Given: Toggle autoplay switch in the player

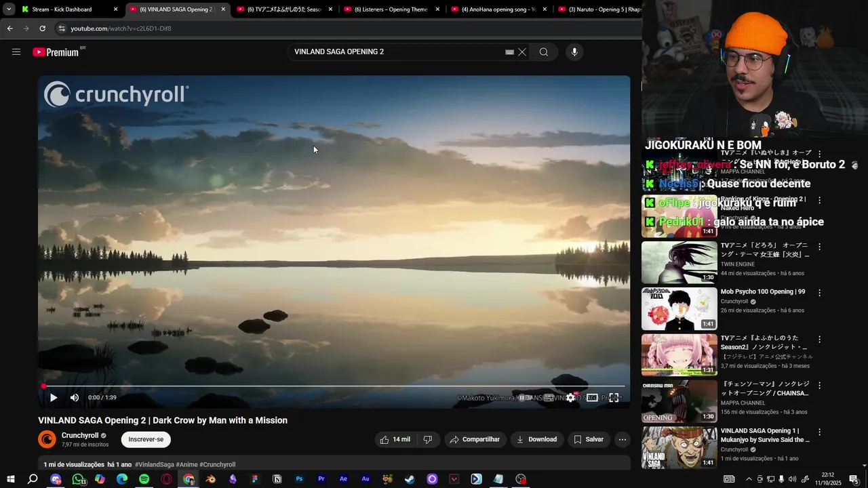Looking at the screenshot, I should coord(524,398).
